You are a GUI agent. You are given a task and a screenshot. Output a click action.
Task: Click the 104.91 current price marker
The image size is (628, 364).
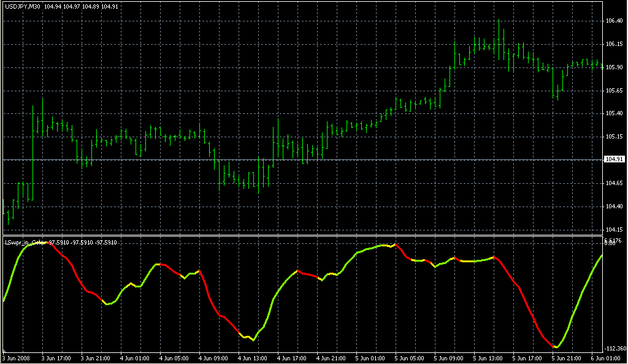click(614, 159)
